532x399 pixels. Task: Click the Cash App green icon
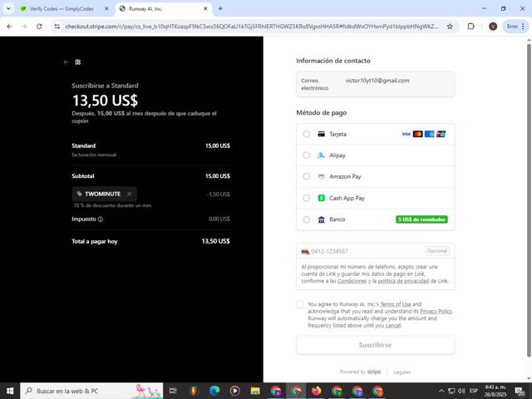322,198
